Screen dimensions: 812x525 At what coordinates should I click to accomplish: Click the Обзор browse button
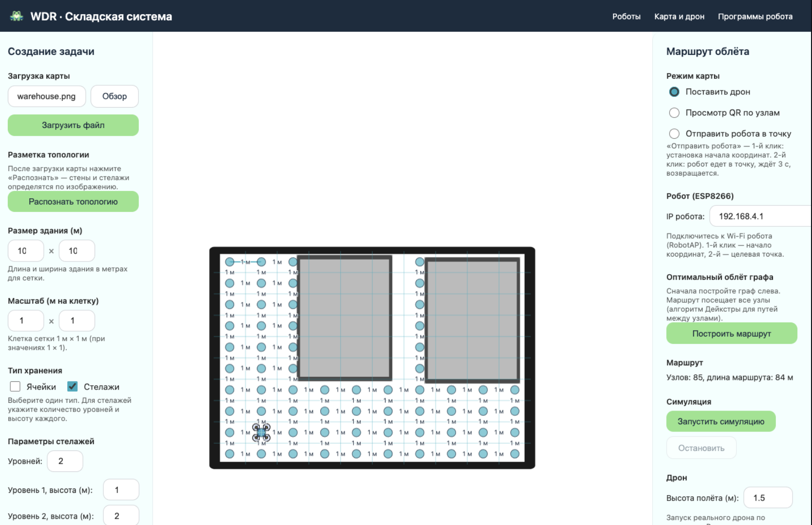pos(115,96)
